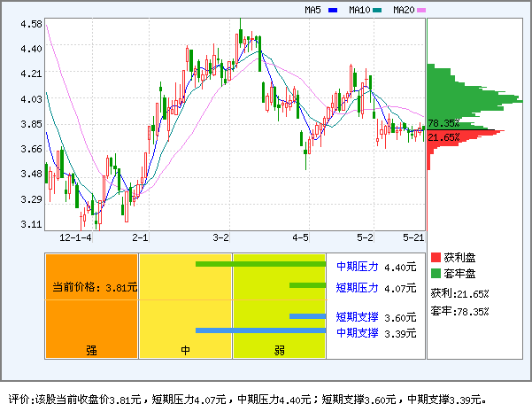Click the 中期压力 link
Image resolution: width=532 pixels, height=404 pixels.
tap(358, 267)
